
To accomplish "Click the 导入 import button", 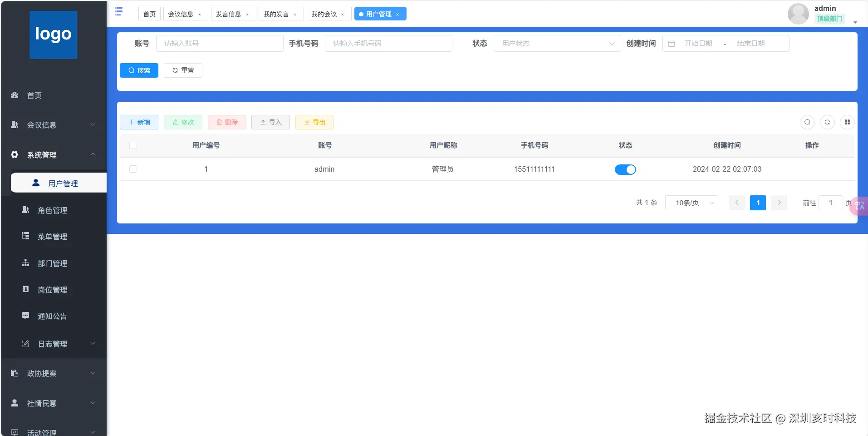I will point(270,122).
